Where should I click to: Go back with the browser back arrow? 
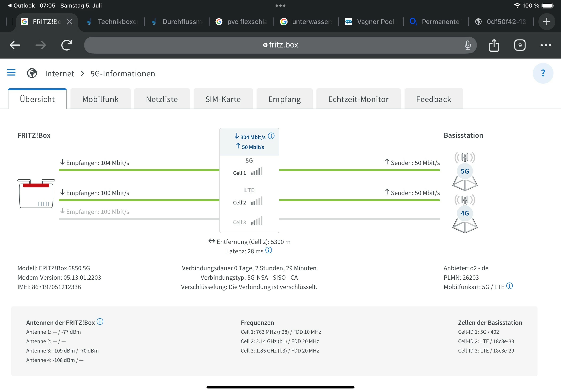click(x=15, y=45)
